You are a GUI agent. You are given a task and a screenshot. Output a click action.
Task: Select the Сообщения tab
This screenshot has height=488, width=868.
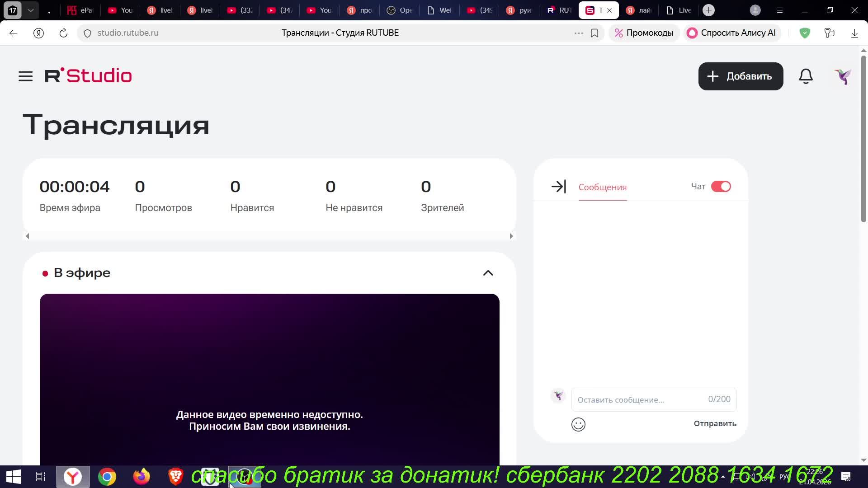[x=602, y=187]
